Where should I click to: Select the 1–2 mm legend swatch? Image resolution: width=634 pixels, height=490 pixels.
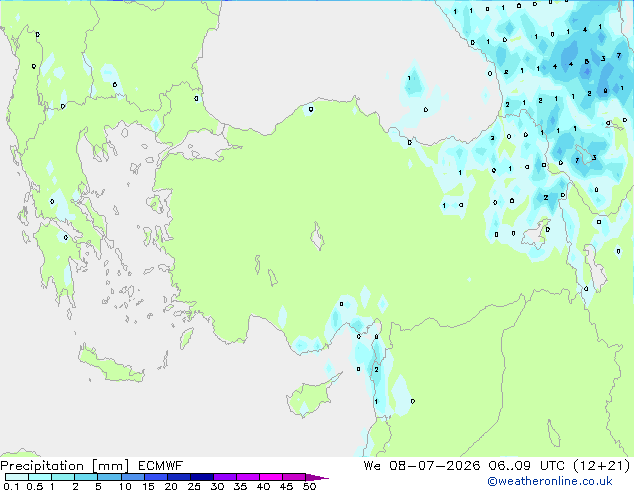(x=63, y=477)
